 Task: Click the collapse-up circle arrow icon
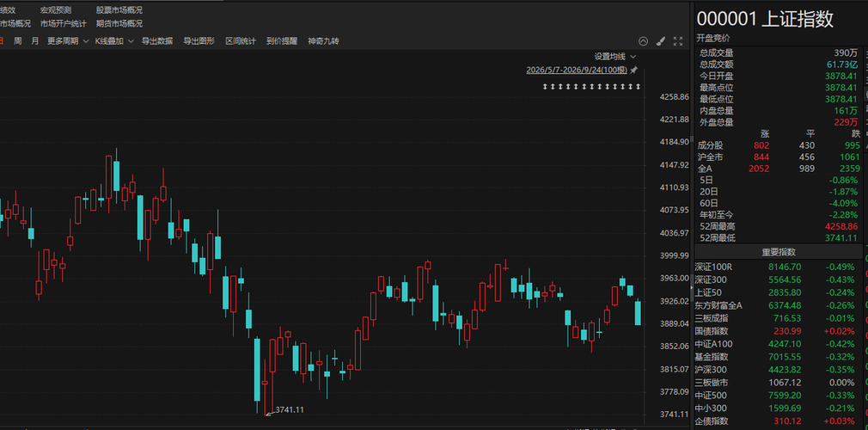pos(643,41)
